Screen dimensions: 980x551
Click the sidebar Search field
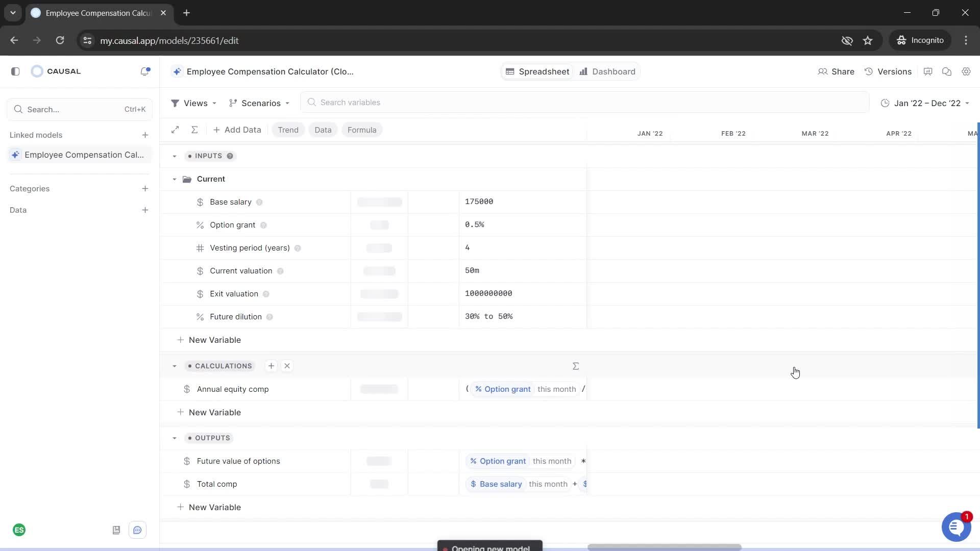click(x=80, y=109)
